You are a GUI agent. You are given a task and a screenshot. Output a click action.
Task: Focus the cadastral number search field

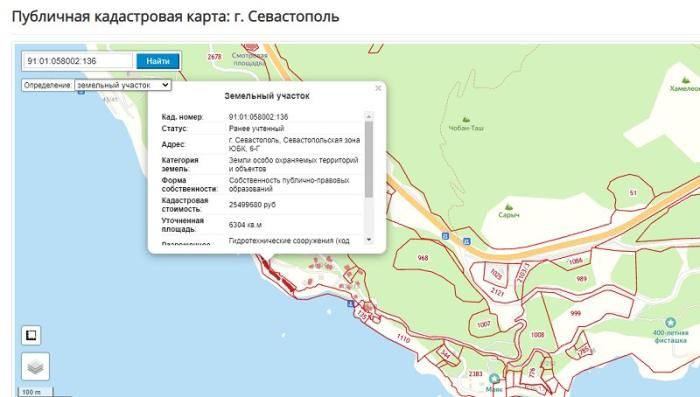[x=78, y=61]
